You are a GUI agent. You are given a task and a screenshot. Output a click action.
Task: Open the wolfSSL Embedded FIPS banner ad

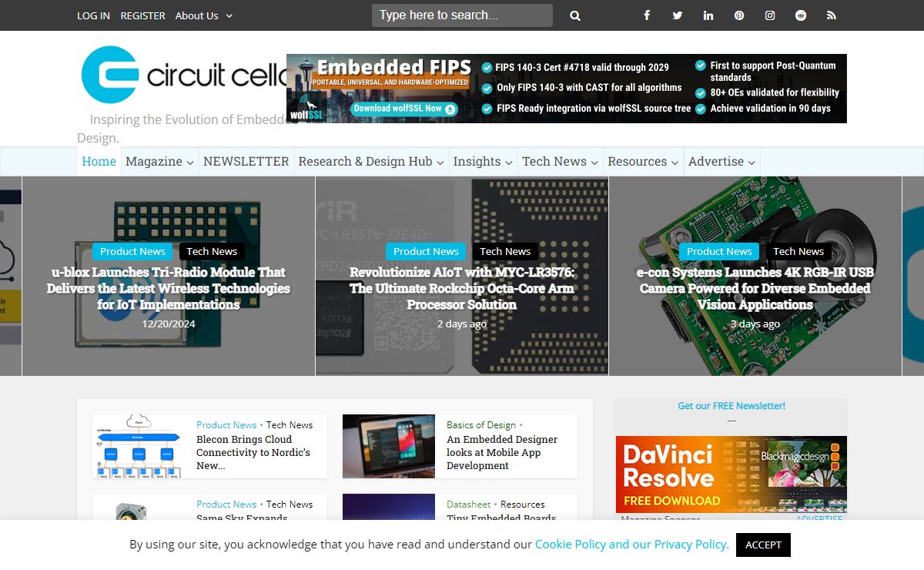567,89
